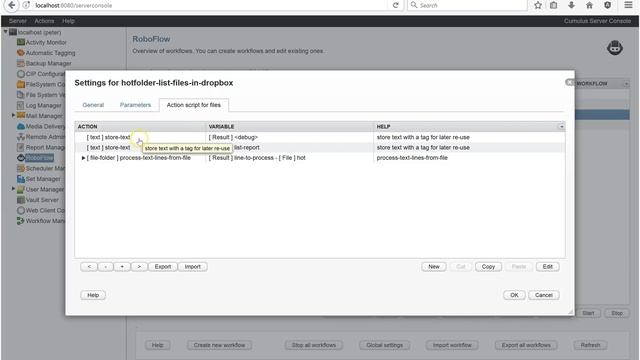Click Create new workflow button behind dialog
This screenshot has height=360, width=640.
[219, 345]
